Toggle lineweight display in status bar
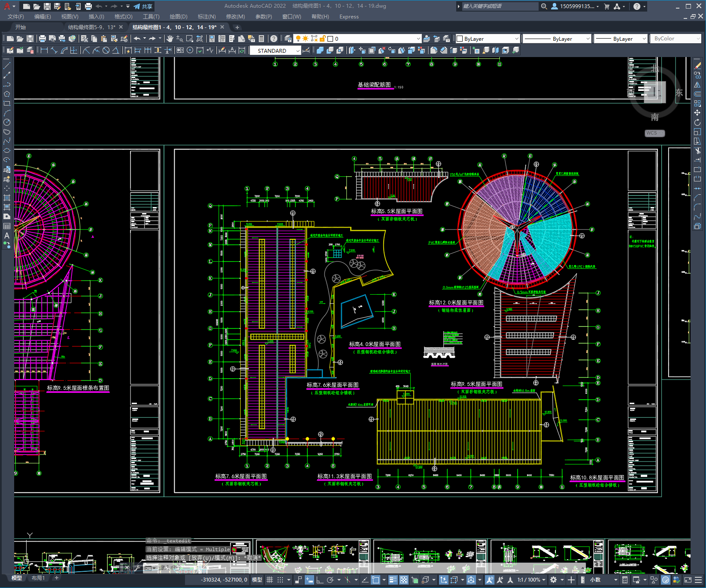706x588 pixels. [393, 580]
